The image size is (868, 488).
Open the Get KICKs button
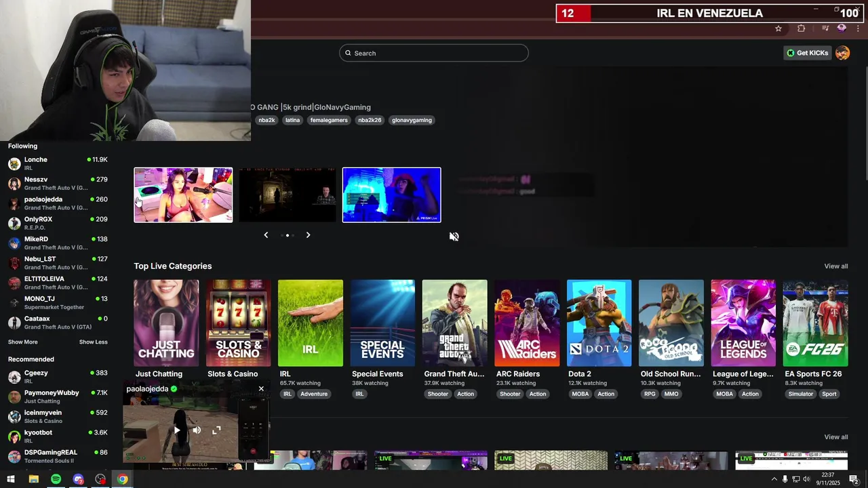point(807,53)
